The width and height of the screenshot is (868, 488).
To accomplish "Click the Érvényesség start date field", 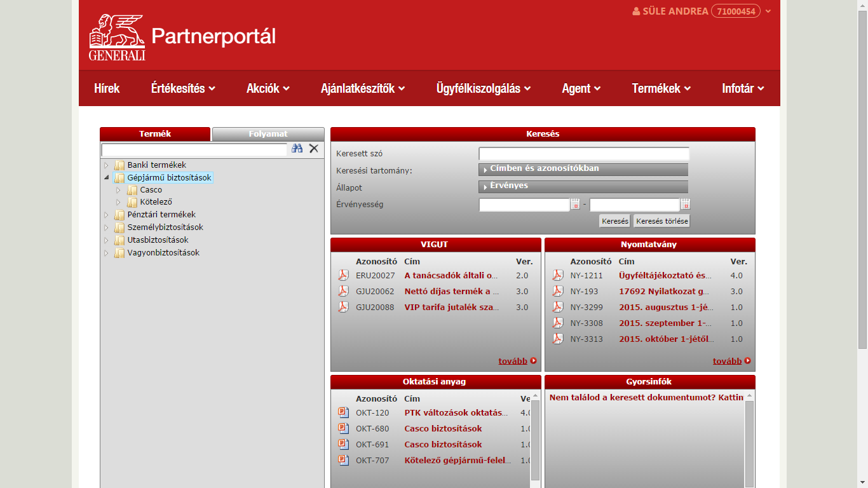I will pos(524,205).
